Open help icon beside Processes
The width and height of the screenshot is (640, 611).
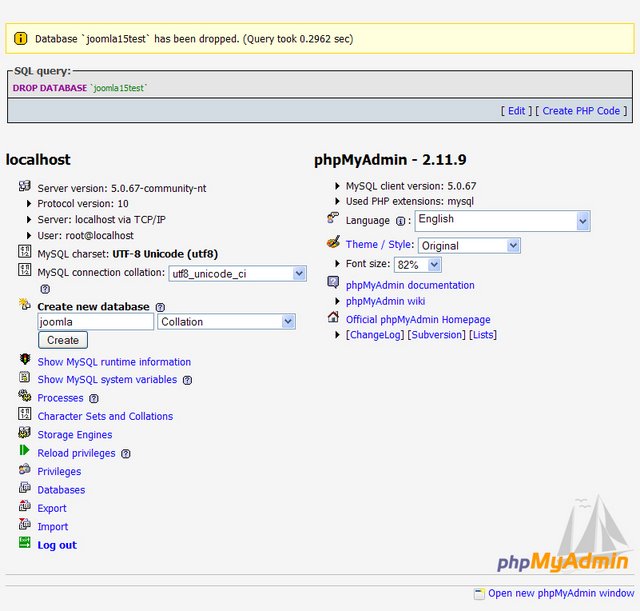tap(93, 398)
